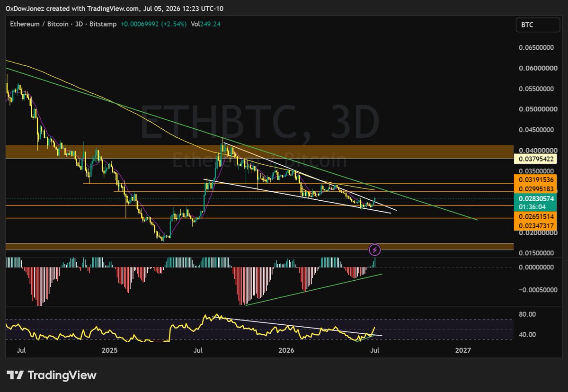The width and height of the screenshot is (568, 392).
Task: Click the TradingView logo
Action: coord(53,375)
